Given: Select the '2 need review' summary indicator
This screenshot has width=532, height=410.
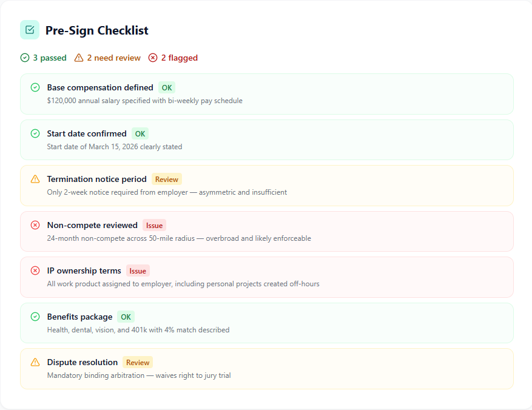Looking at the screenshot, I should click(x=107, y=58).
